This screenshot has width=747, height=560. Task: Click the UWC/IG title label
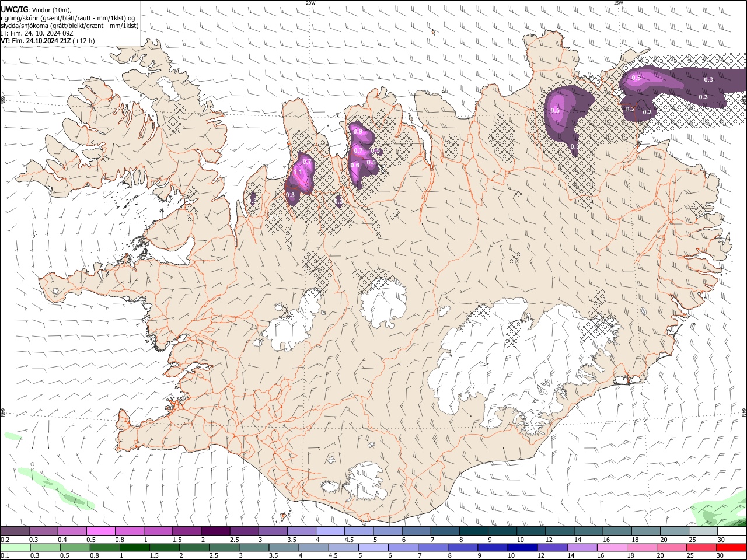click(x=13, y=10)
